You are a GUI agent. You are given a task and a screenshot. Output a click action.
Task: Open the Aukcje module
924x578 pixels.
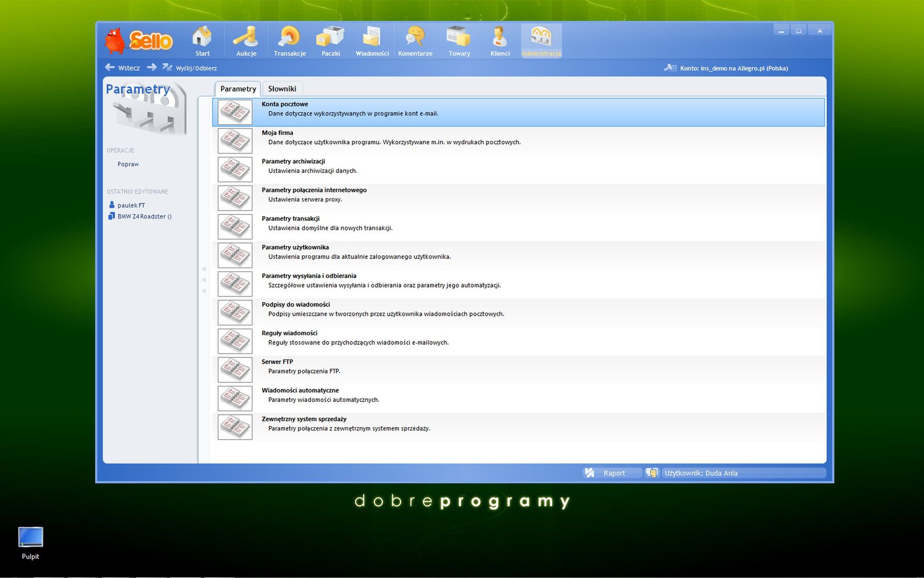coord(246,41)
